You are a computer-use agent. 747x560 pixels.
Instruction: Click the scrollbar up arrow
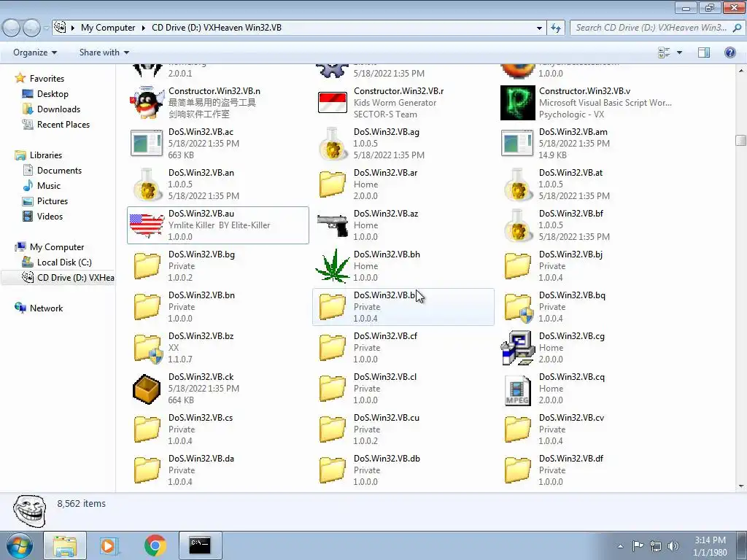(x=741, y=71)
